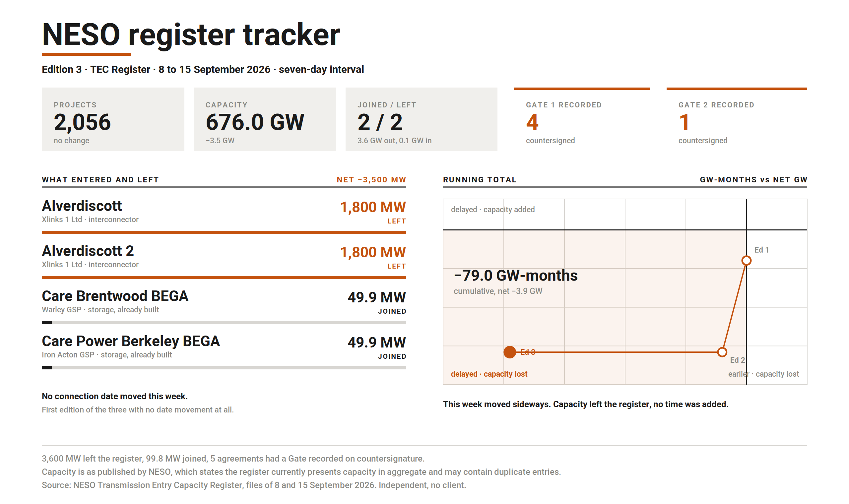Click the 'WHAT ENTERED AND LEFT' heading
The image size is (849, 504).
[100, 180]
